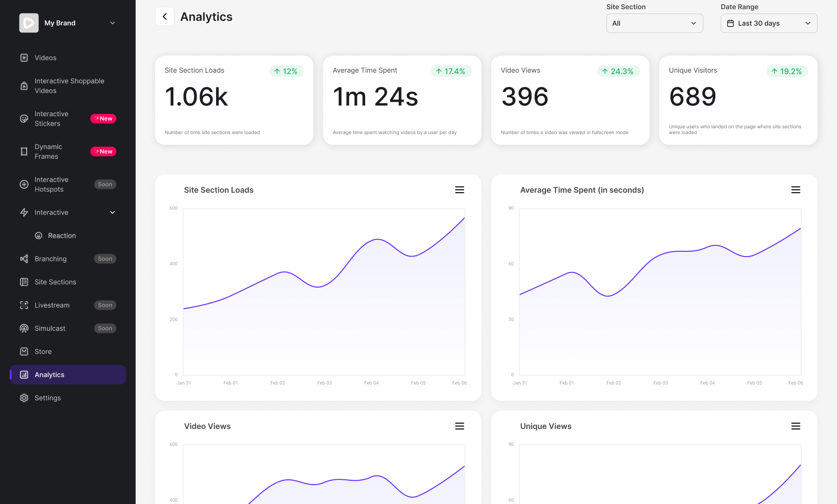Open the My Brand switcher dropdown

(x=112, y=23)
